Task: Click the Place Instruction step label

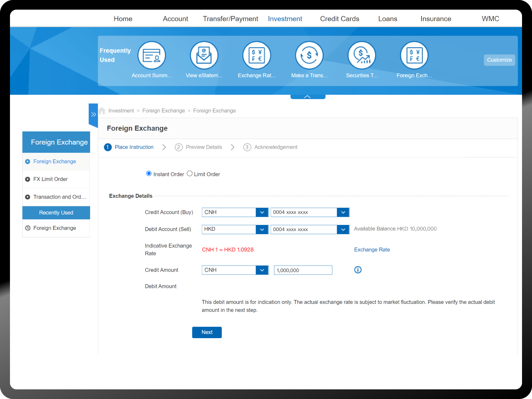Action: point(134,147)
